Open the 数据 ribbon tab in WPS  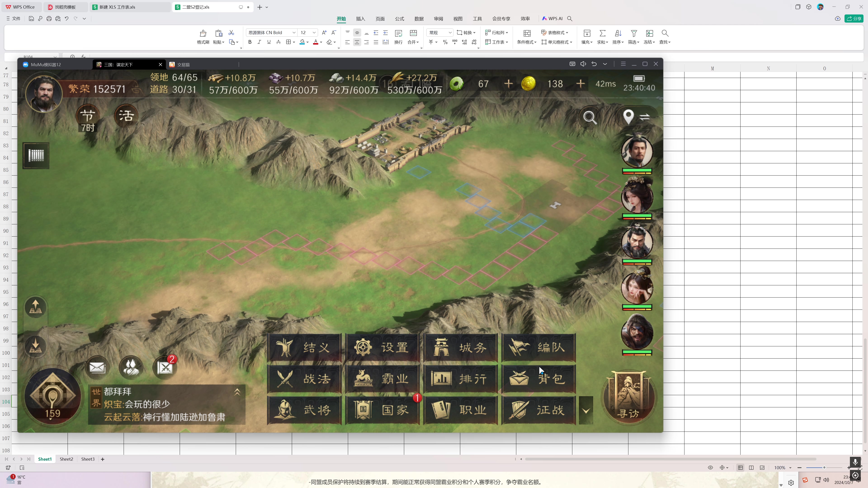(419, 19)
